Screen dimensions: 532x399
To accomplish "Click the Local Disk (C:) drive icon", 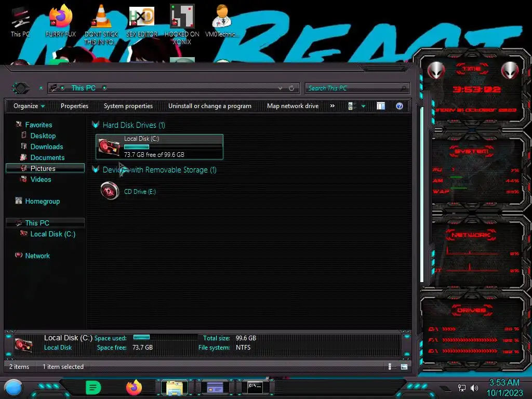I will point(109,147).
